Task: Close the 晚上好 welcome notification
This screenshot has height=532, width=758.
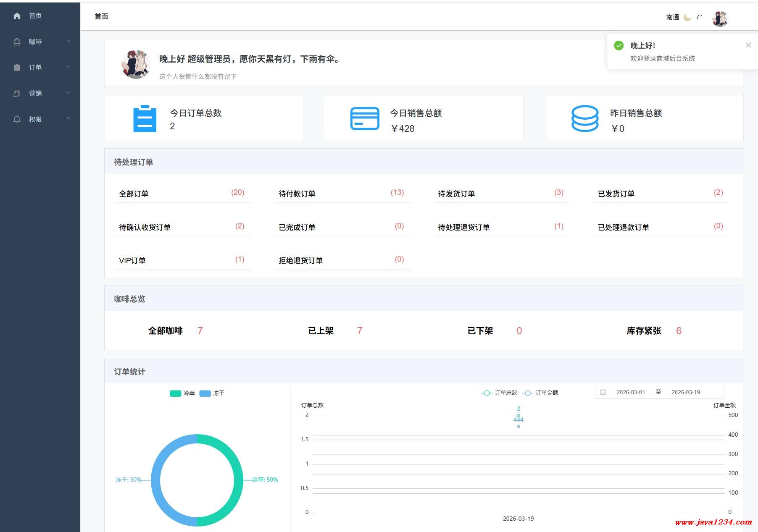Action: click(748, 45)
